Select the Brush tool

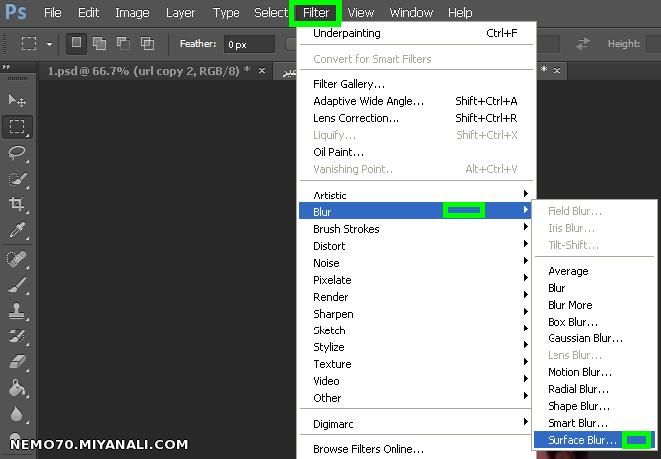click(x=17, y=285)
